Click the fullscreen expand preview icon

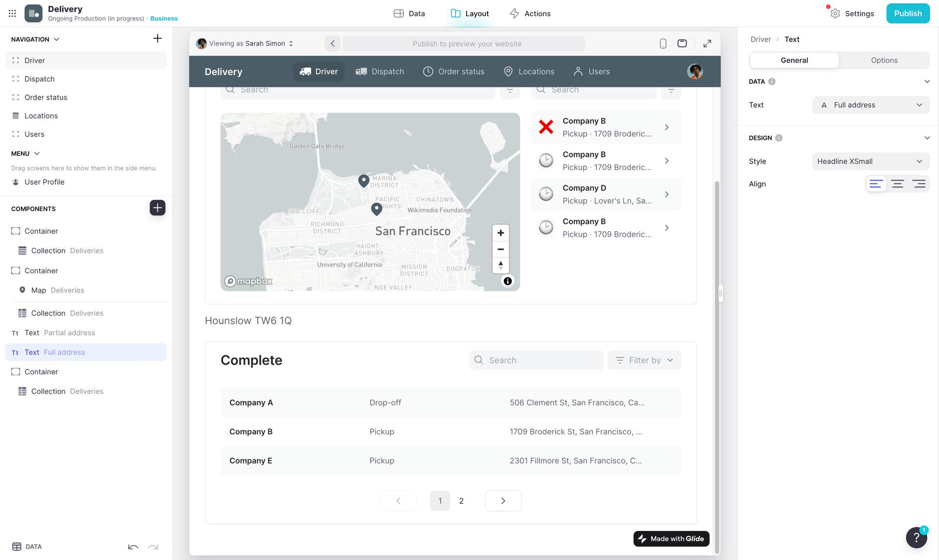click(707, 43)
